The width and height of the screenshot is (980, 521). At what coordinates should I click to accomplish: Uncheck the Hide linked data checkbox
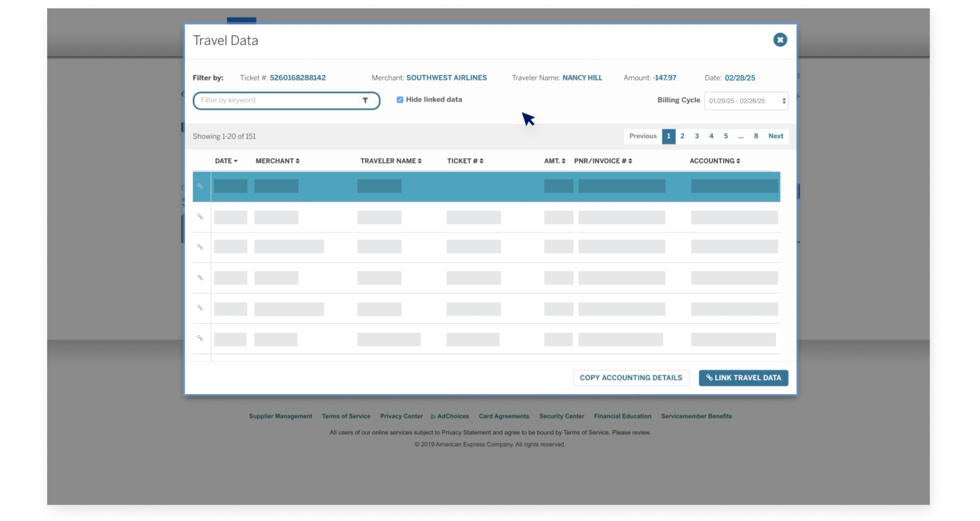click(x=399, y=99)
